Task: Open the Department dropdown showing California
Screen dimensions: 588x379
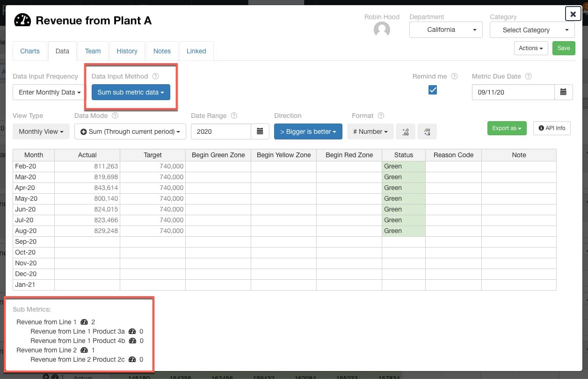Action: (446, 29)
